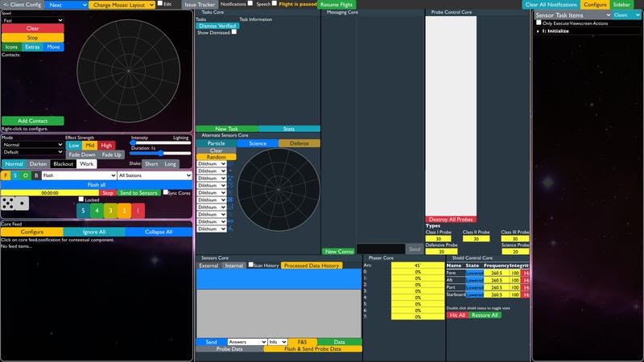Open the Answers dropdown in Sensors Core
This screenshot has height=362, width=644.
click(x=247, y=341)
